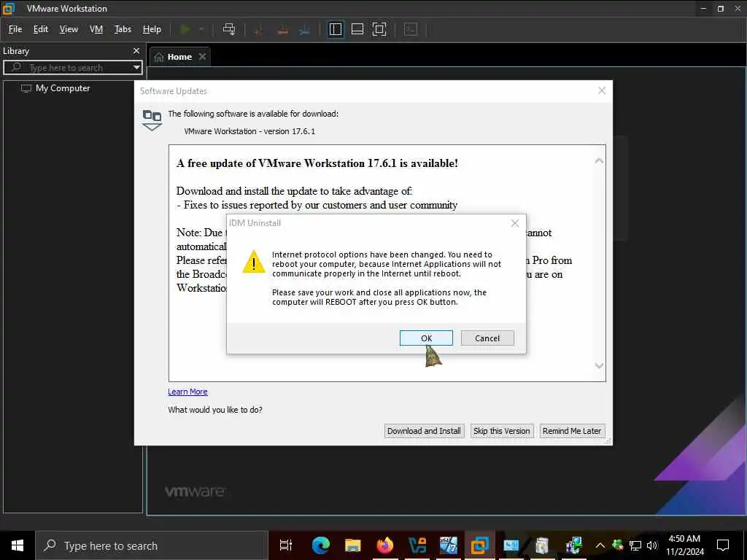Close the Software Updates window

pos(602,90)
